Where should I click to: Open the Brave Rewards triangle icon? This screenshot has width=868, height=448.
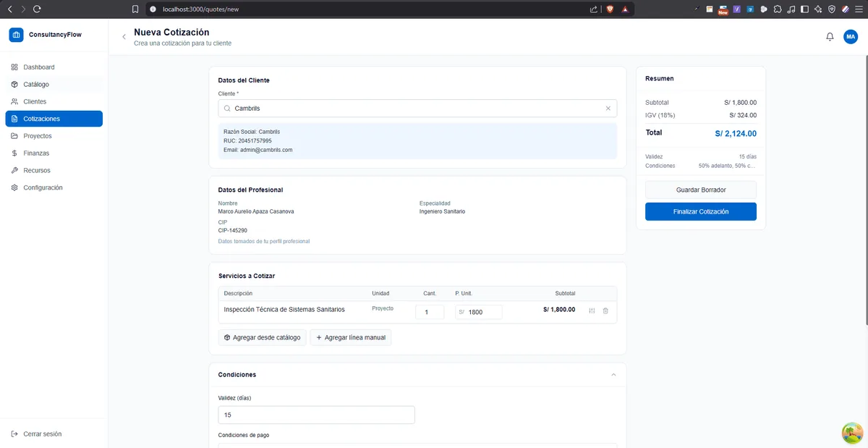(x=624, y=9)
